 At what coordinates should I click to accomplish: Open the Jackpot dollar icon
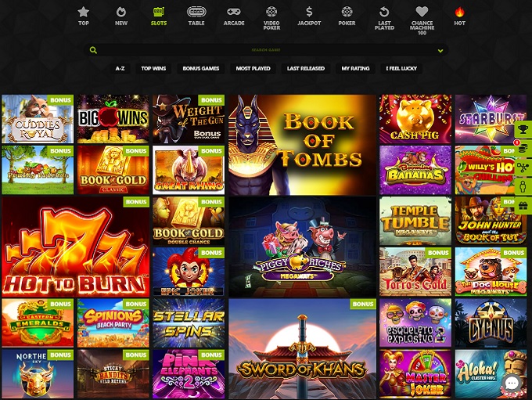point(309,12)
